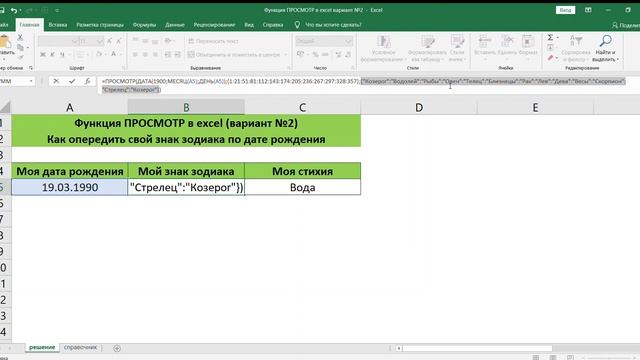Open the Справка tab
Viewport: 640px width, 360px height.
(273, 25)
